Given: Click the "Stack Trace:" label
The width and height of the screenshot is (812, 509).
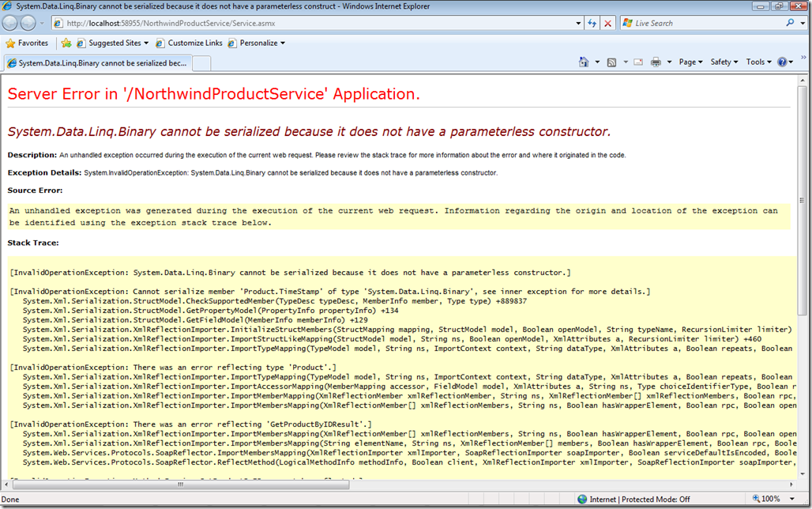Looking at the screenshot, I should tap(33, 243).
